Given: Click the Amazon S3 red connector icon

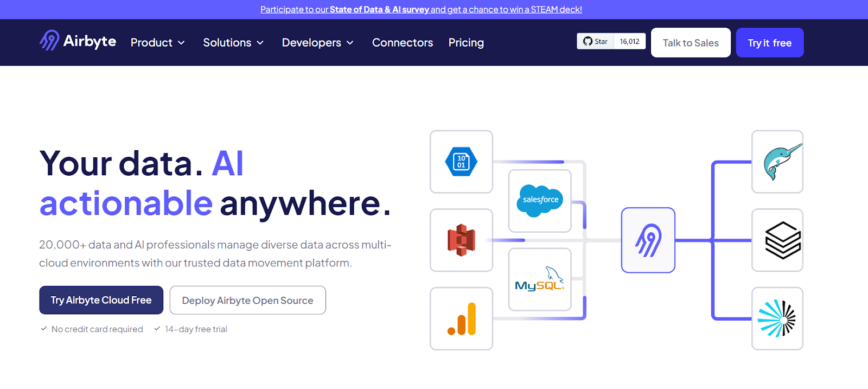Looking at the screenshot, I should click(461, 240).
